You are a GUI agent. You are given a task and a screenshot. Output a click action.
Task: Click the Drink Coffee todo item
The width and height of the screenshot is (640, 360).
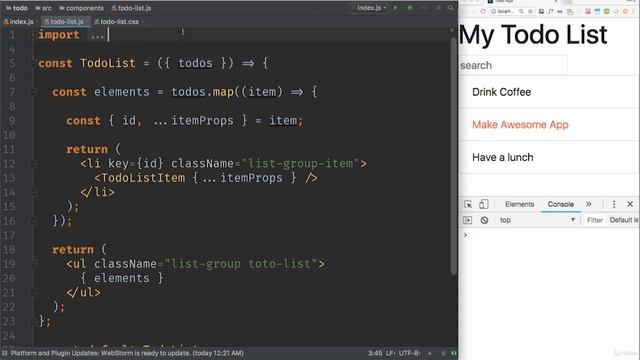point(548,92)
